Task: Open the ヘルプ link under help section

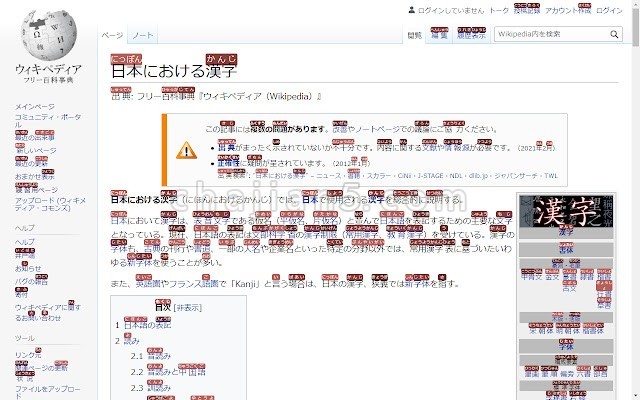Action: click(25, 242)
